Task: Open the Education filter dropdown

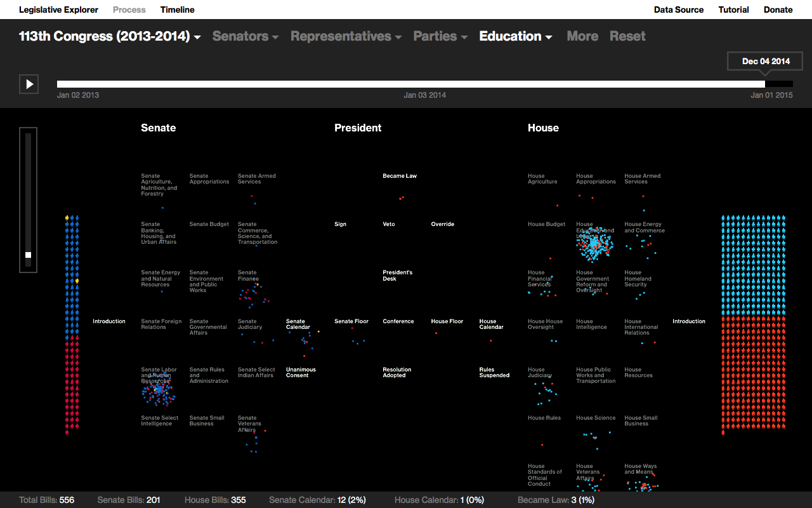Action: coord(515,36)
